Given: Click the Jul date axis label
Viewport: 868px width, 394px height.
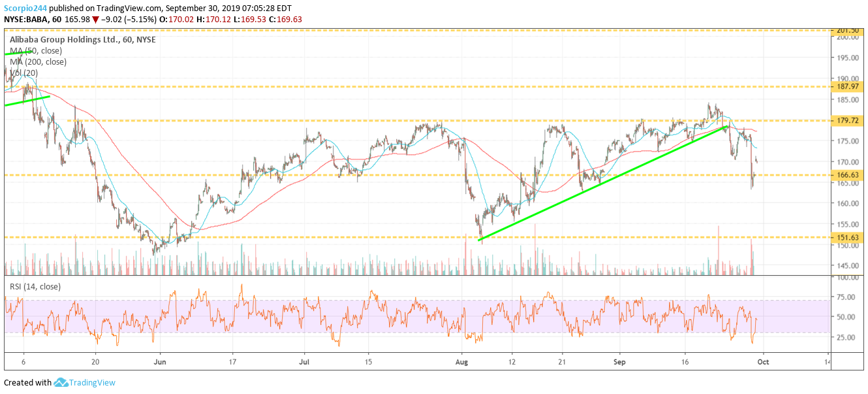Looking at the screenshot, I should tap(304, 361).
